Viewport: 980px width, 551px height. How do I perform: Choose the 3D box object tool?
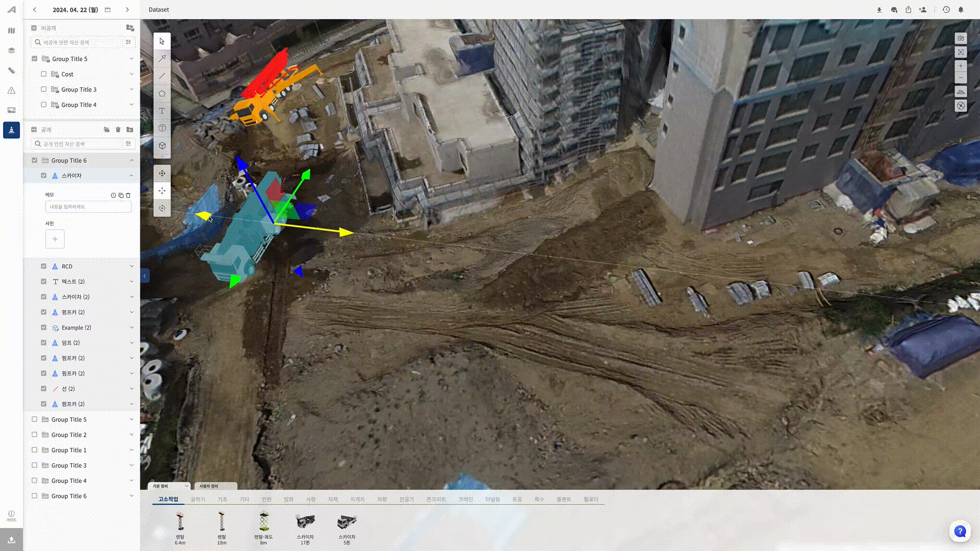pyautogui.click(x=162, y=145)
